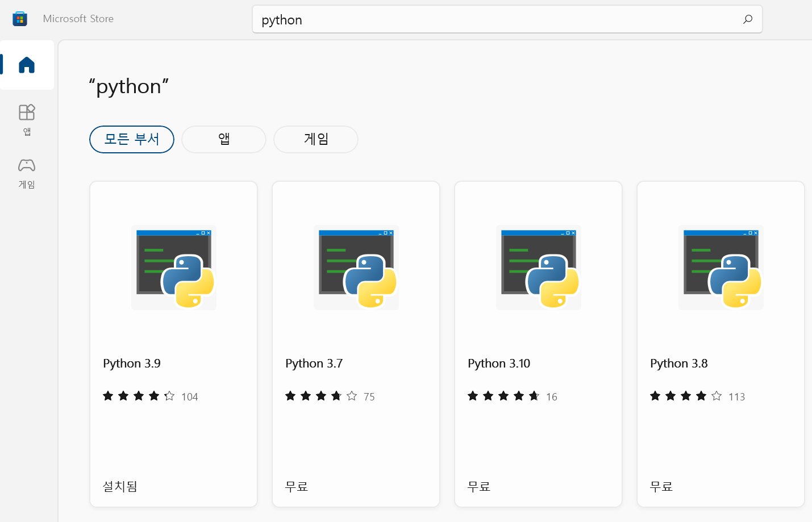Click 무료 price on Python 3.8 card
The height and width of the screenshot is (522, 812).
(661, 486)
